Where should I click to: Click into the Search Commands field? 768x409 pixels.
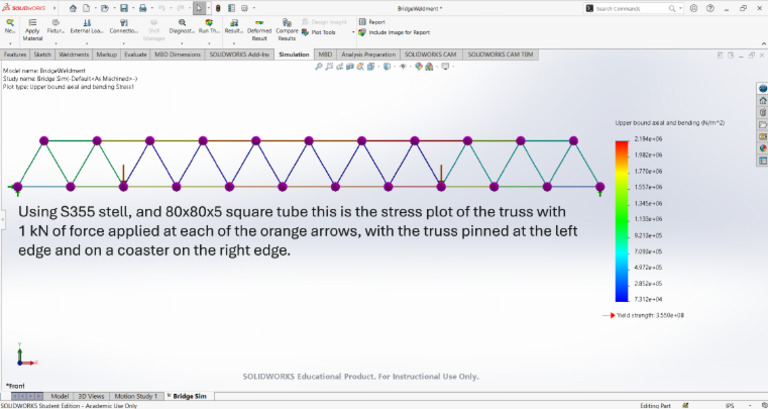631,8
